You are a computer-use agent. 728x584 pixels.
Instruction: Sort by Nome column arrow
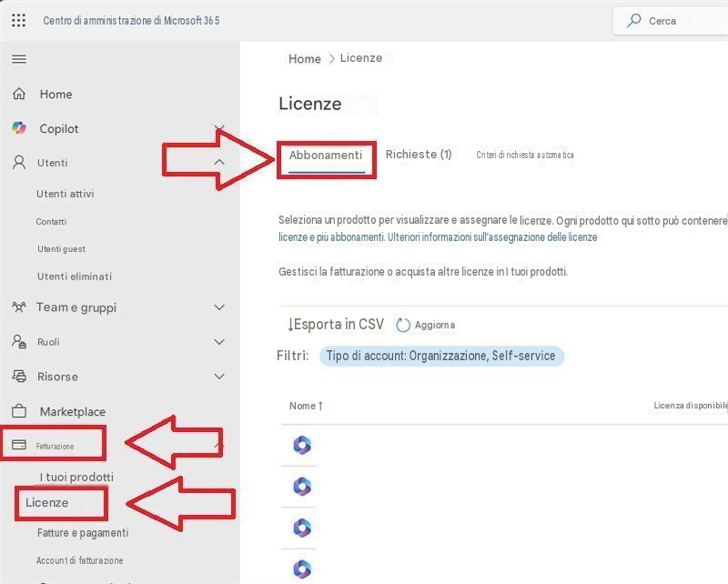click(320, 407)
